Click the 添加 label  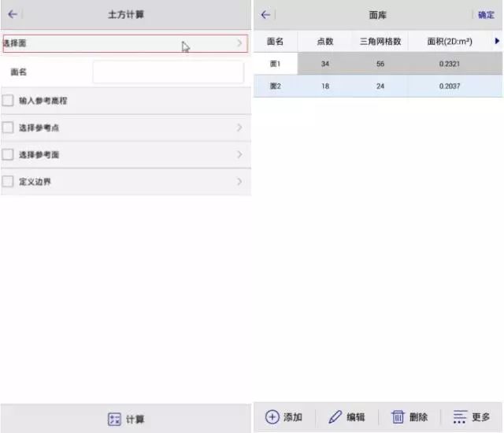tap(293, 417)
